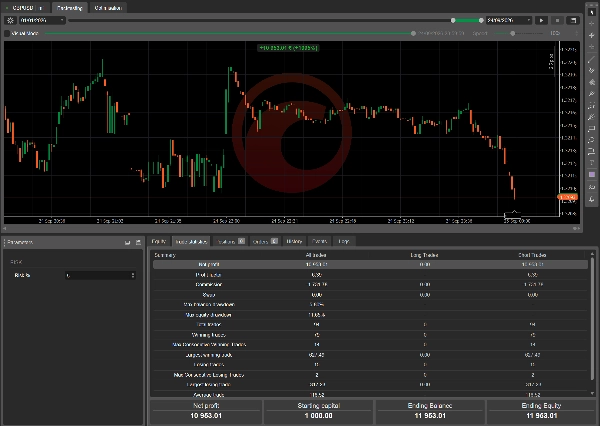Screen dimensions: 600x426
Task: Select the pointer cursor tool in right toolbar
Action: (x=592, y=11)
